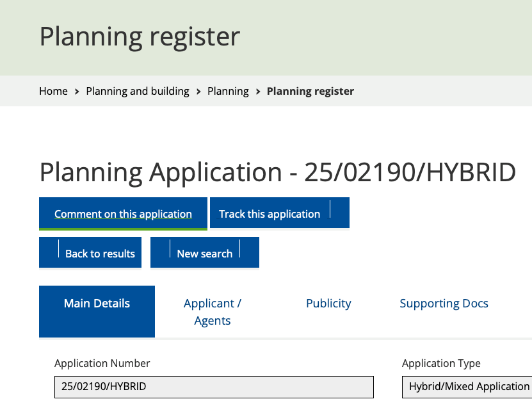This screenshot has width=532, height=415.
Task: Start a New search
Action: (205, 253)
